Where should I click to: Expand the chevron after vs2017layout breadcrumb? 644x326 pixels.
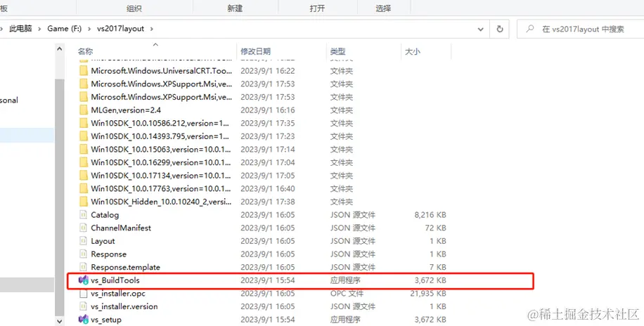pyautogui.click(x=152, y=29)
